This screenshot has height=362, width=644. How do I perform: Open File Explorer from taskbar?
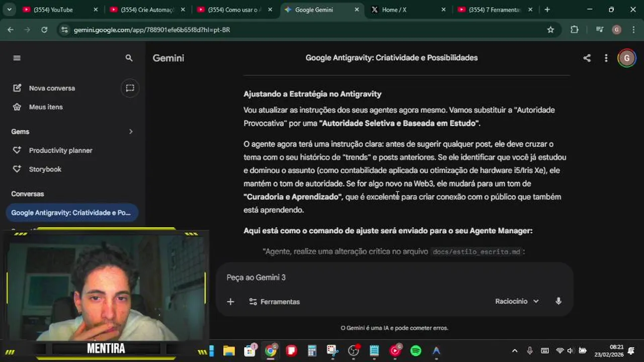point(229,351)
